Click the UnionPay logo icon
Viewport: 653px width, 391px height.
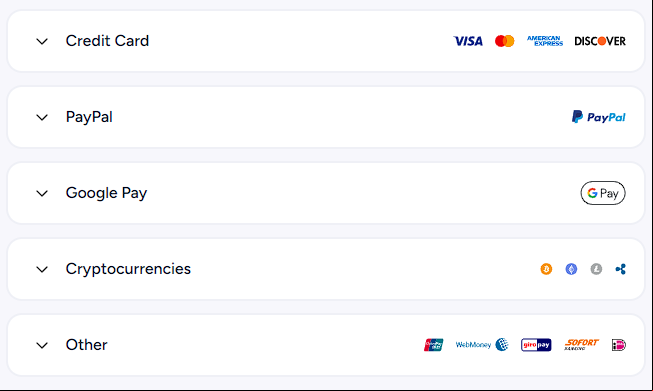tap(434, 345)
